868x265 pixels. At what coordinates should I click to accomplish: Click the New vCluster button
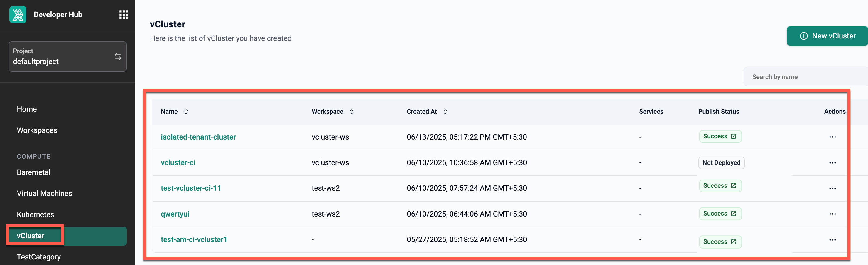tap(827, 36)
